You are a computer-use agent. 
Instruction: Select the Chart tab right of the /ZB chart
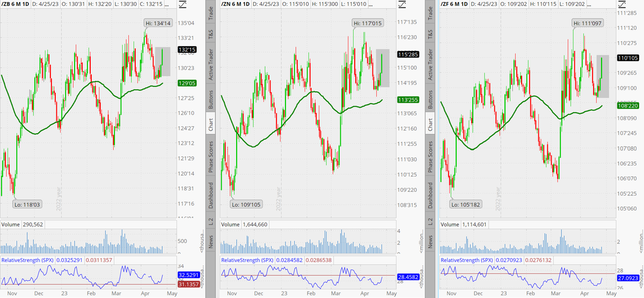[x=211, y=125]
